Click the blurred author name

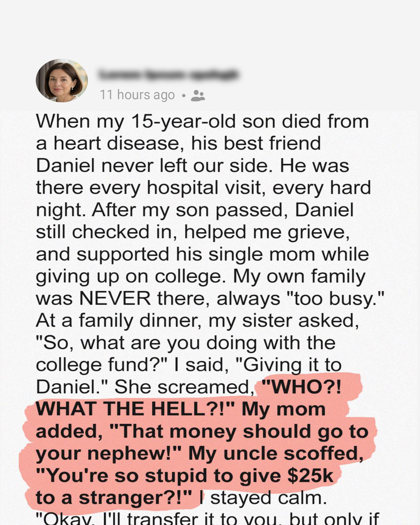(168, 74)
